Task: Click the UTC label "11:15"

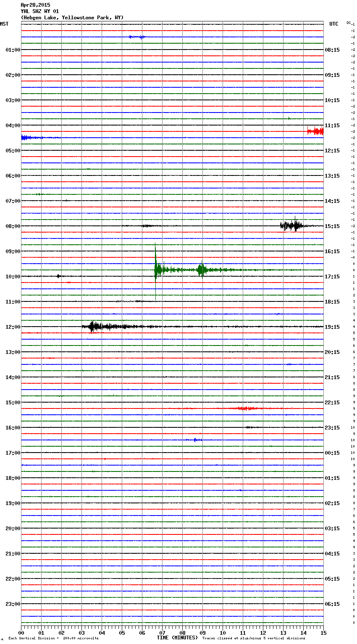Action: point(332,126)
